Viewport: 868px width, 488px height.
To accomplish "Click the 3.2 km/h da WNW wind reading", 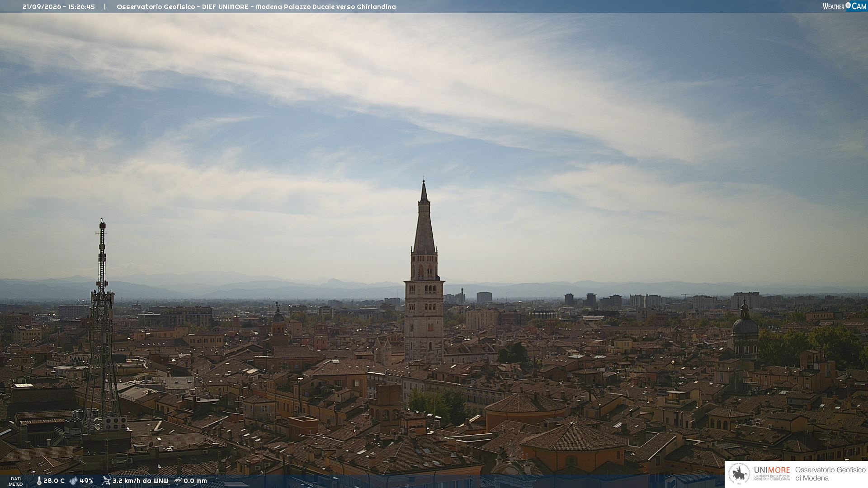I will tap(140, 481).
